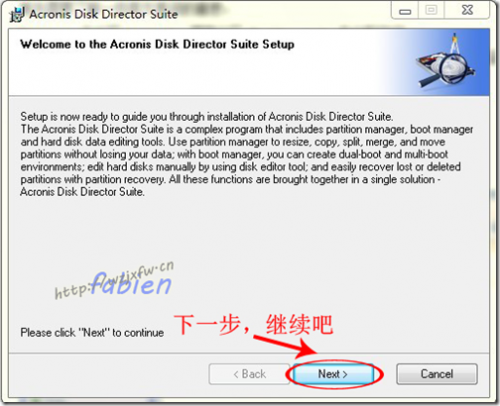Close the setup window with the X
Screen dimensions: 500x406
point(467,10)
